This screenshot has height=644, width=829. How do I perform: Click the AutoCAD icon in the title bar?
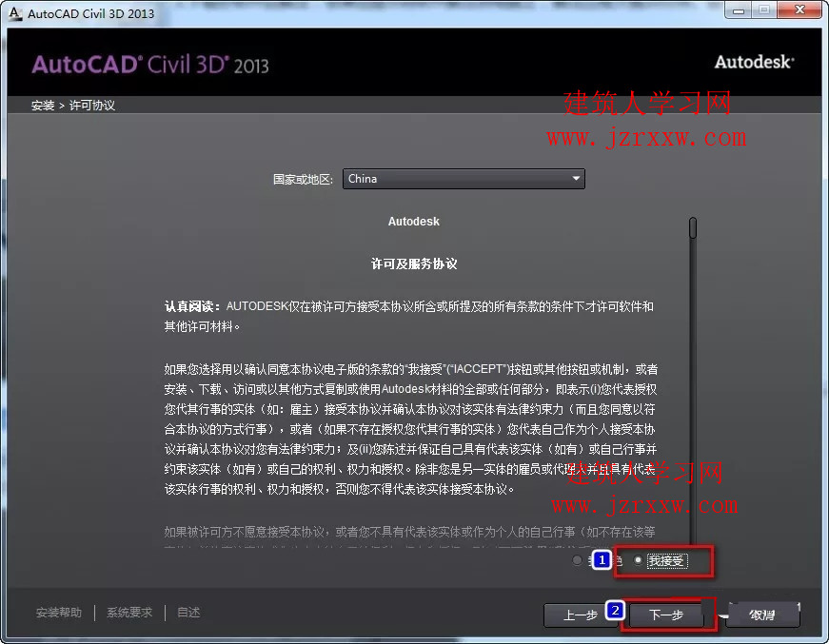[x=15, y=13]
